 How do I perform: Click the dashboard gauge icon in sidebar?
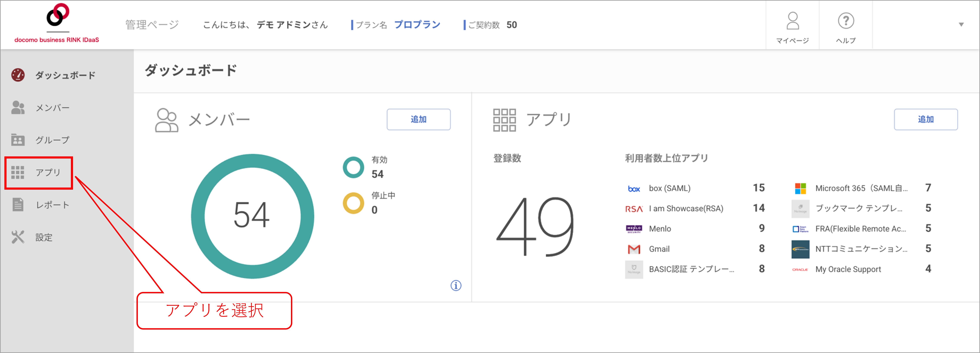click(x=18, y=75)
